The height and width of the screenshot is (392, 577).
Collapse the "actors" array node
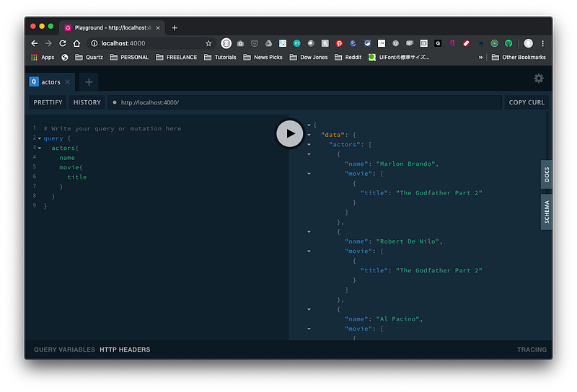[x=309, y=145]
